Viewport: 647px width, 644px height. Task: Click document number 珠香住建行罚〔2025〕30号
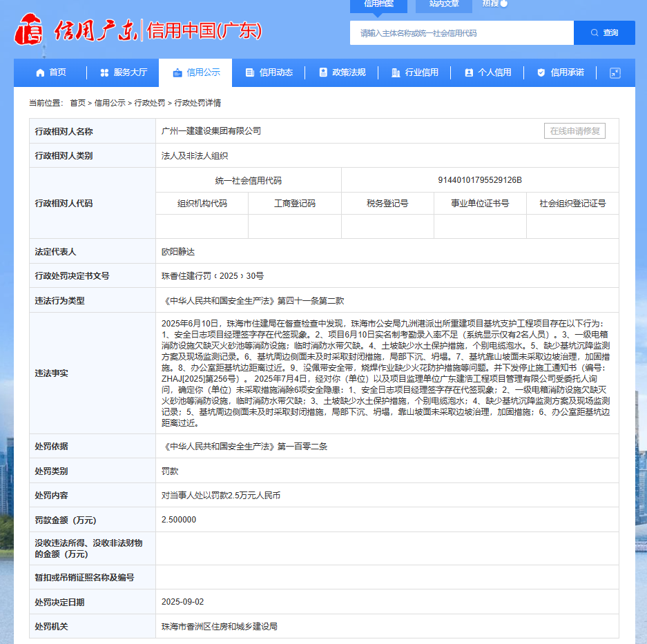click(213, 276)
